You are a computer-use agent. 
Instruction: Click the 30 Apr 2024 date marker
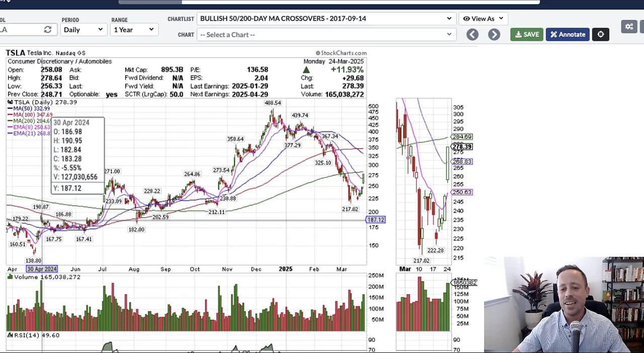(x=42, y=269)
